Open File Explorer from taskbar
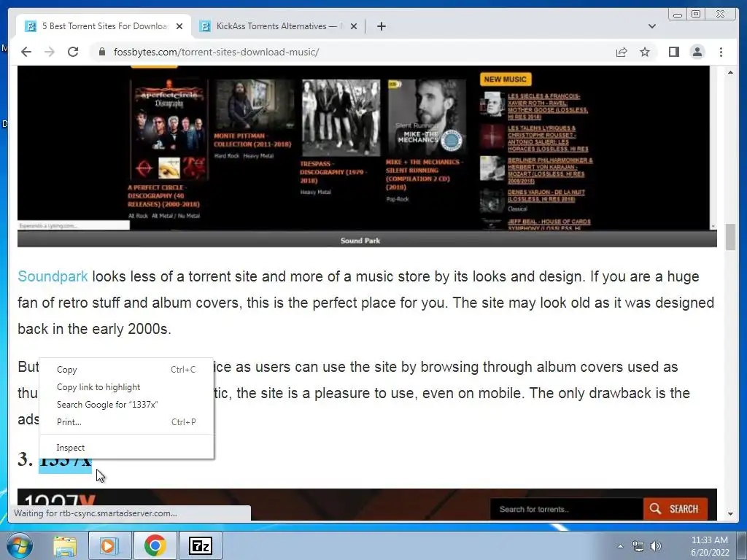Screen dimensions: 747x560 (x=65, y=545)
